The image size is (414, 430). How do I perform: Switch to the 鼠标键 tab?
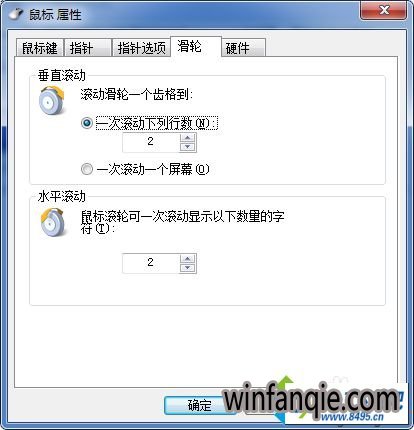40,48
